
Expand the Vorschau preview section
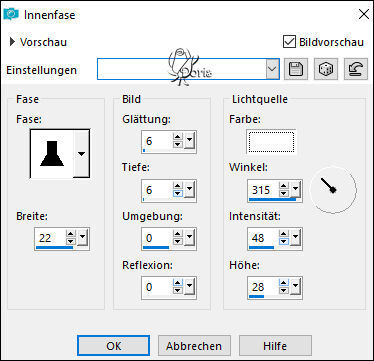12,42
